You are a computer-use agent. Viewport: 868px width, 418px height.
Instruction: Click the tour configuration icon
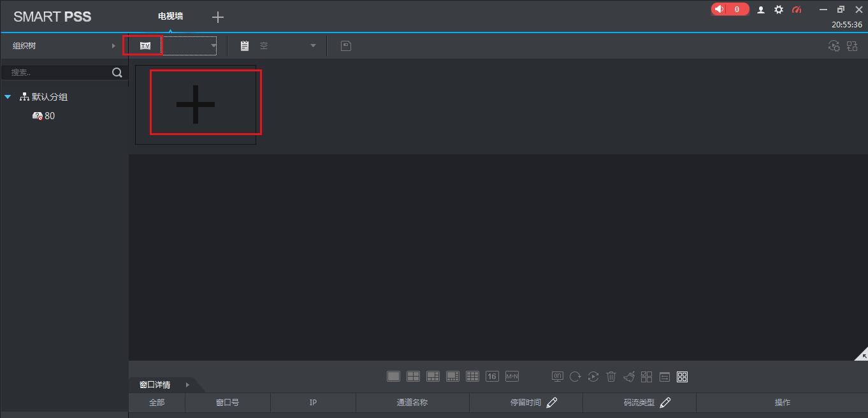[834, 46]
